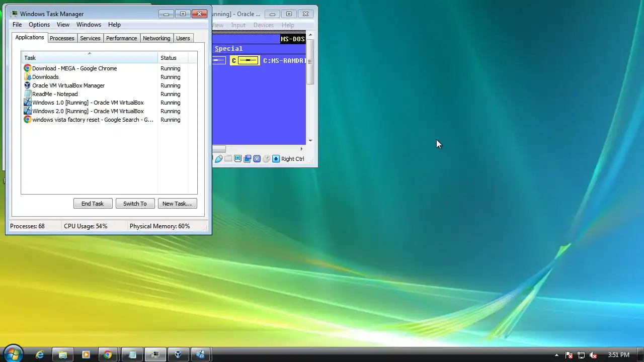Switch to the Performance tab
This screenshot has height=362, width=644.
(x=121, y=38)
